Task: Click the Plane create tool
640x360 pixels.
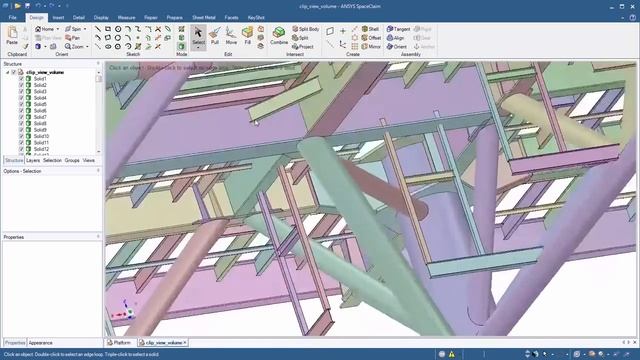Action: 330,31
